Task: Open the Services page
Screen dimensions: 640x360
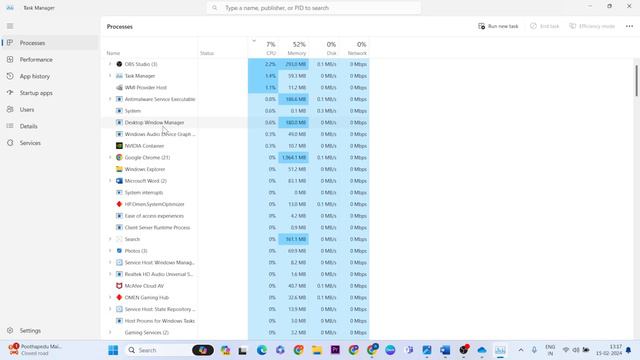Action: (50, 143)
